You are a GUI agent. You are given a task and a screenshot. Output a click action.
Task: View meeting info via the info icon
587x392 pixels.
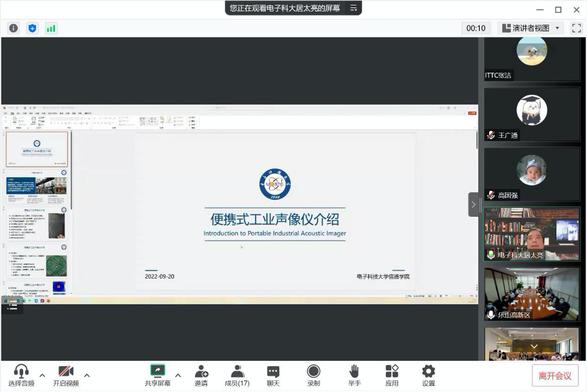(x=14, y=29)
